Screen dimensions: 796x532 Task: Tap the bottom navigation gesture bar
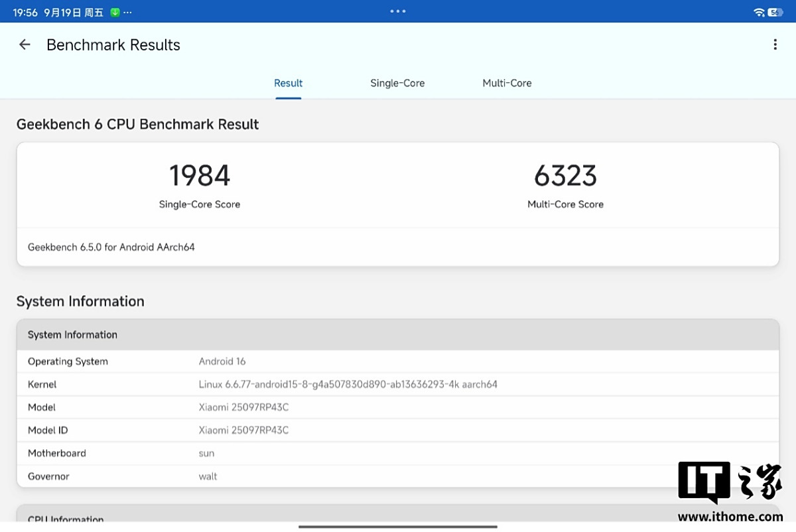398,527
